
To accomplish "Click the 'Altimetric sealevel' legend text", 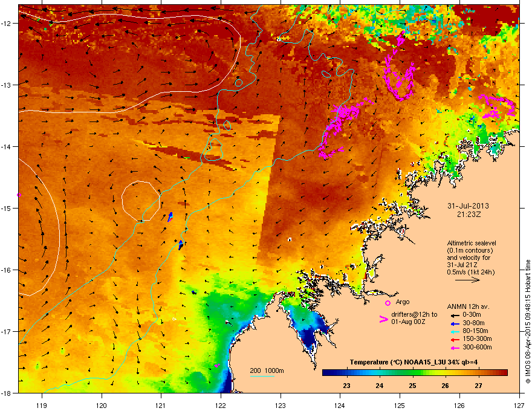I will 472,243.
